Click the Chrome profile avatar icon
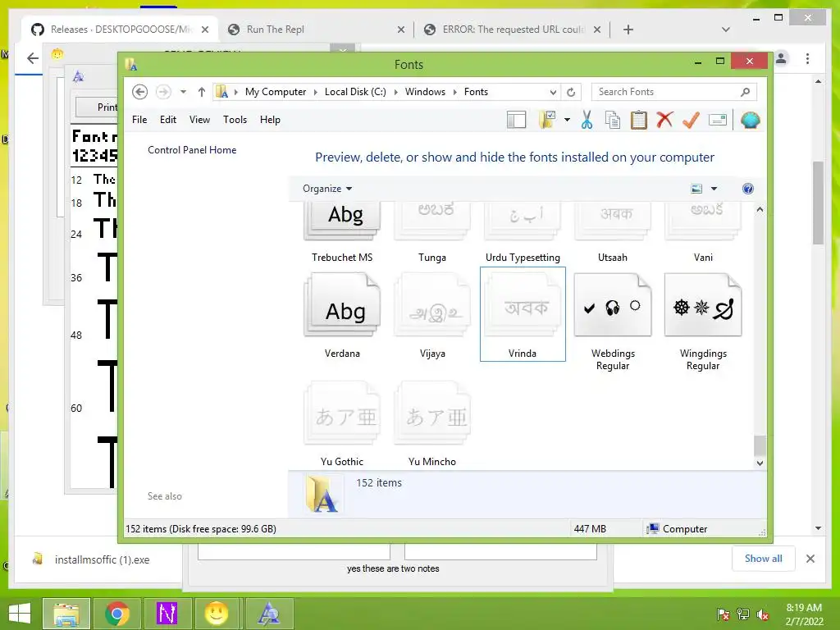The height and width of the screenshot is (630, 840). (x=781, y=58)
